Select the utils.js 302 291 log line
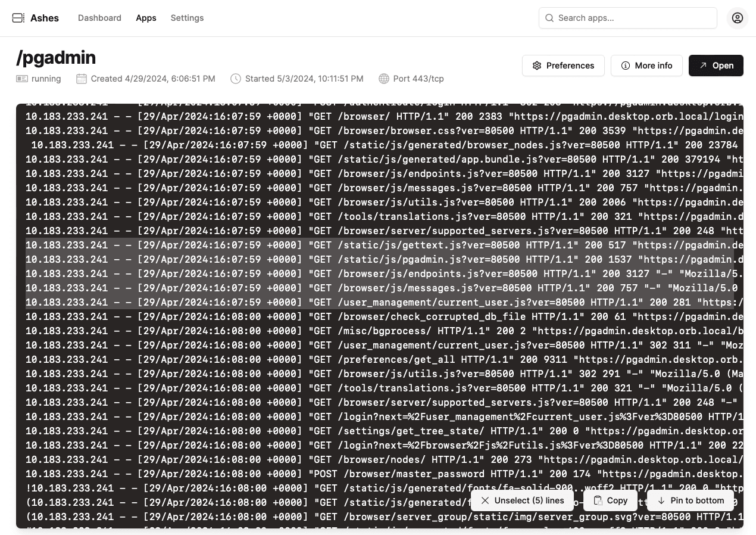 pyautogui.click(x=380, y=374)
